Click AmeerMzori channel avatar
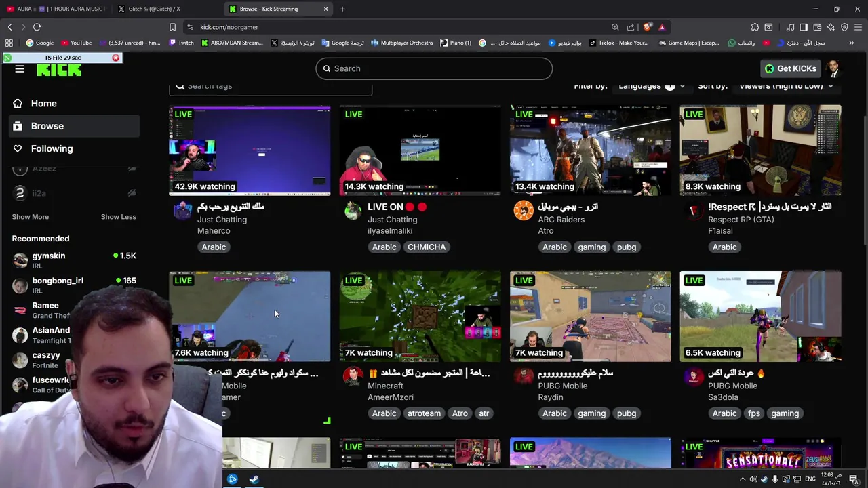Screen dimensions: 868x488 click(353, 377)
